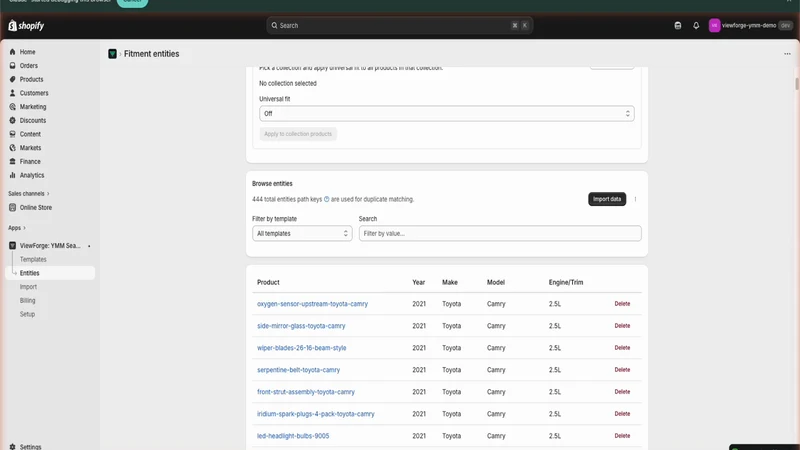Open oxygen-sensor-upstream-toyota-camry product link
The height and width of the screenshot is (450, 800).
(x=312, y=304)
